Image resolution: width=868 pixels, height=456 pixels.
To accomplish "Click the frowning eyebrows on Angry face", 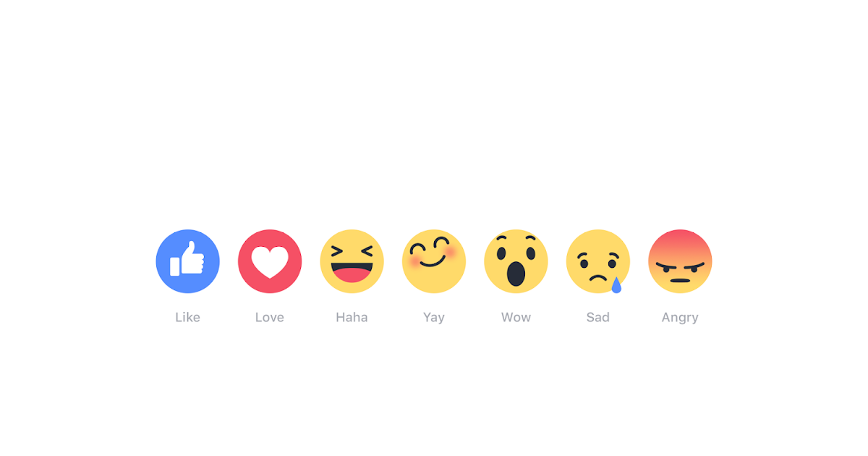I will click(x=680, y=264).
